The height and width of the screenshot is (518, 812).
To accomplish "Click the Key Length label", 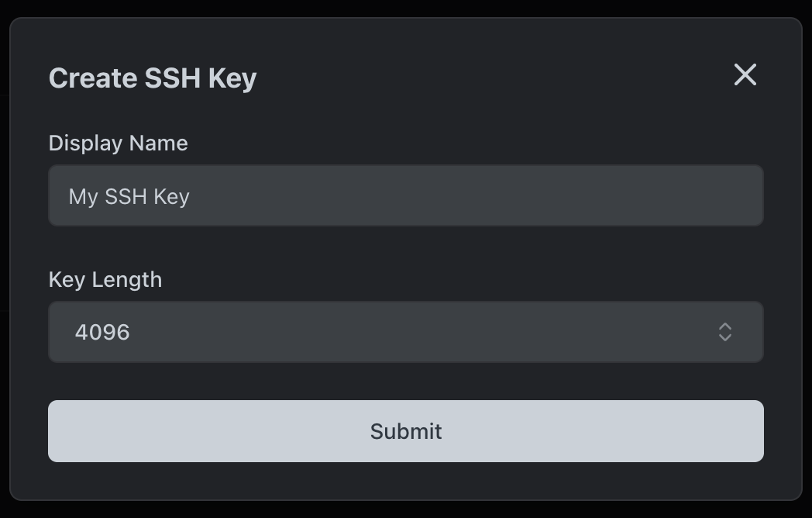I will pyautogui.click(x=105, y=279).
